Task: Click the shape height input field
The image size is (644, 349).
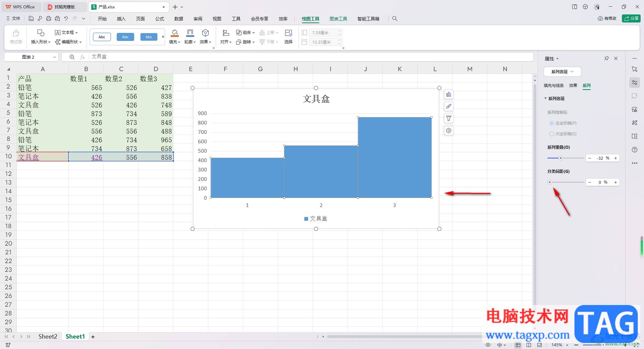Action: [x=325, y=33]
